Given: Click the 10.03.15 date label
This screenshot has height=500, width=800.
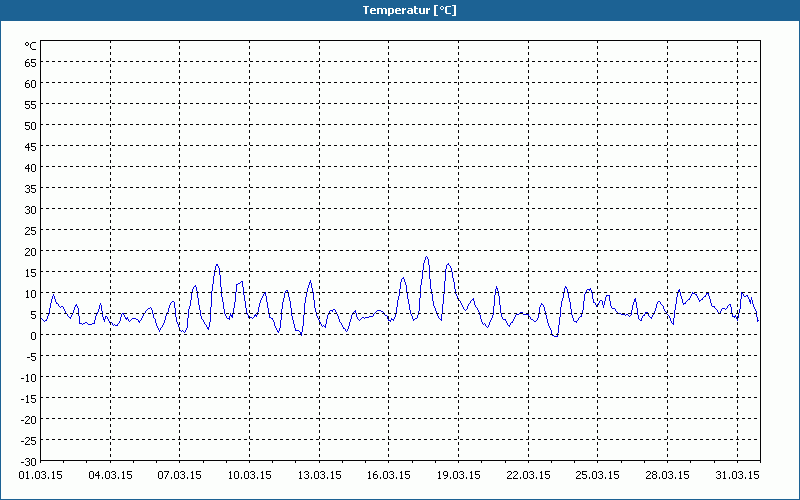Looking at the screenshot, I should [x=249, y=475].
